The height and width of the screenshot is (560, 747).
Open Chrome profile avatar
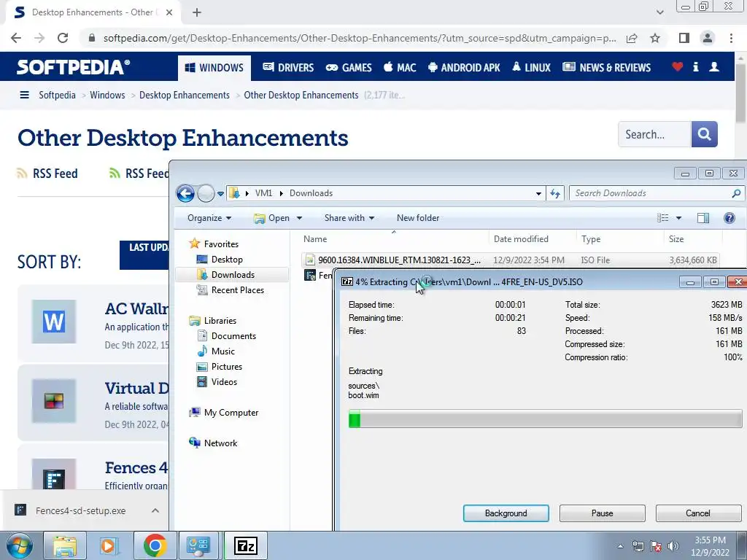(708, 38)
